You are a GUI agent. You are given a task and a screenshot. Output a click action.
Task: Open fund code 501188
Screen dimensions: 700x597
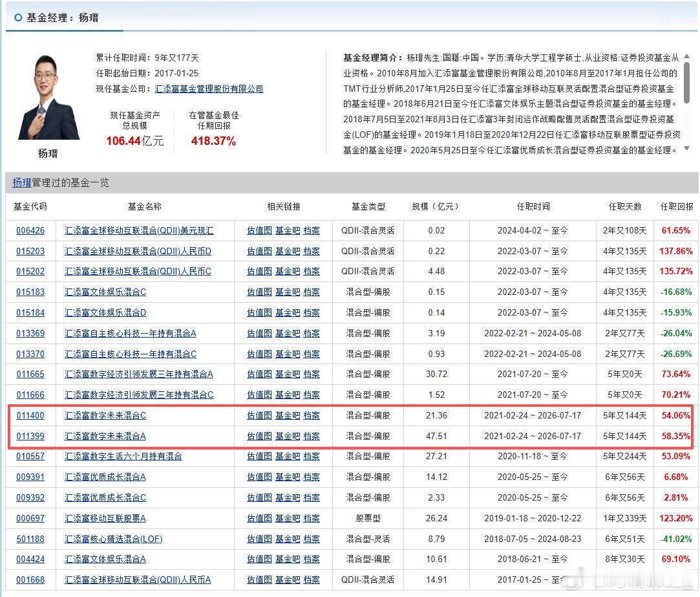[30, 539]
